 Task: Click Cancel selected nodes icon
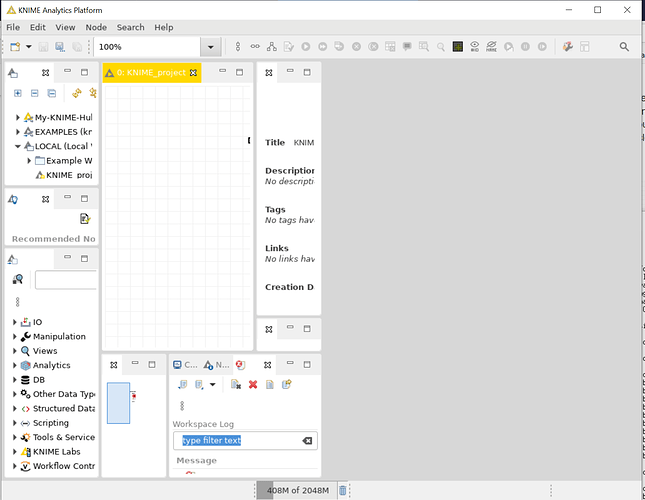click(356, 46)
